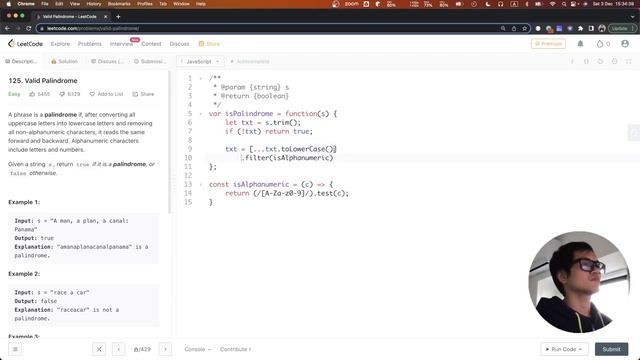Go to next problem arrow
Viewport: 640px width, 360px height.
pos(165,349)
